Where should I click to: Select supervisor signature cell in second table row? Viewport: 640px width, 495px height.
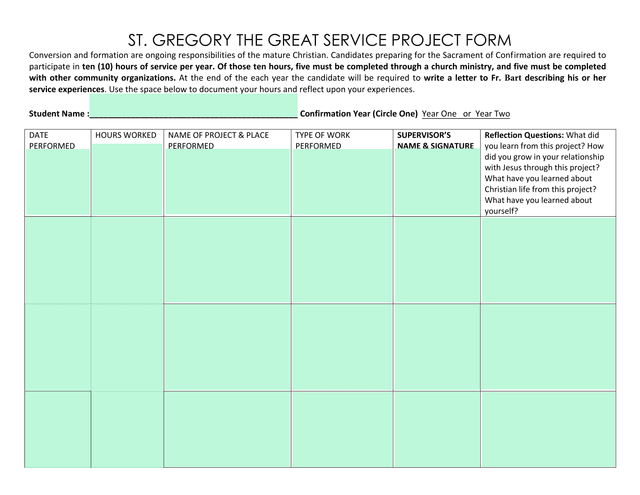pyautogui.click(x=437, y=260)
